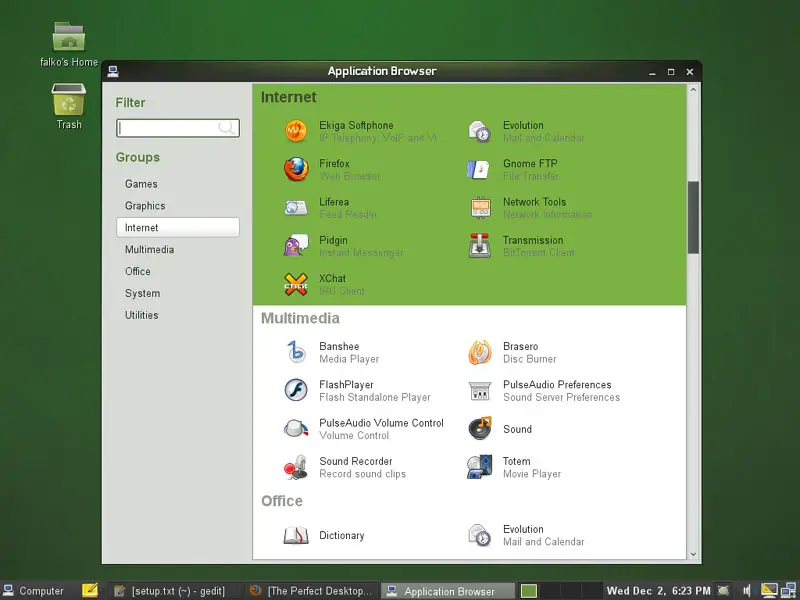Image resolution: width=800 pixels, height=600 pixels.
Task: Open the Computer main menu
Action: point(34,591)
